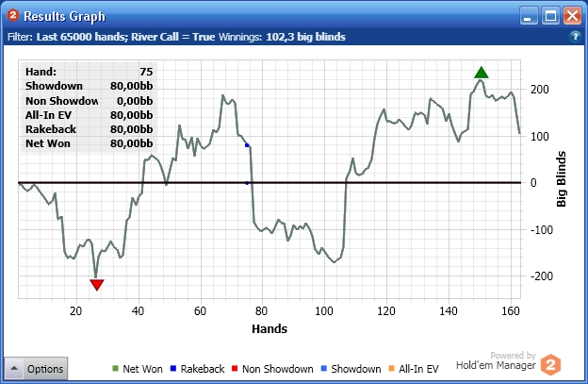
Task: Close the Results Graph window
Action: (573, 17)
